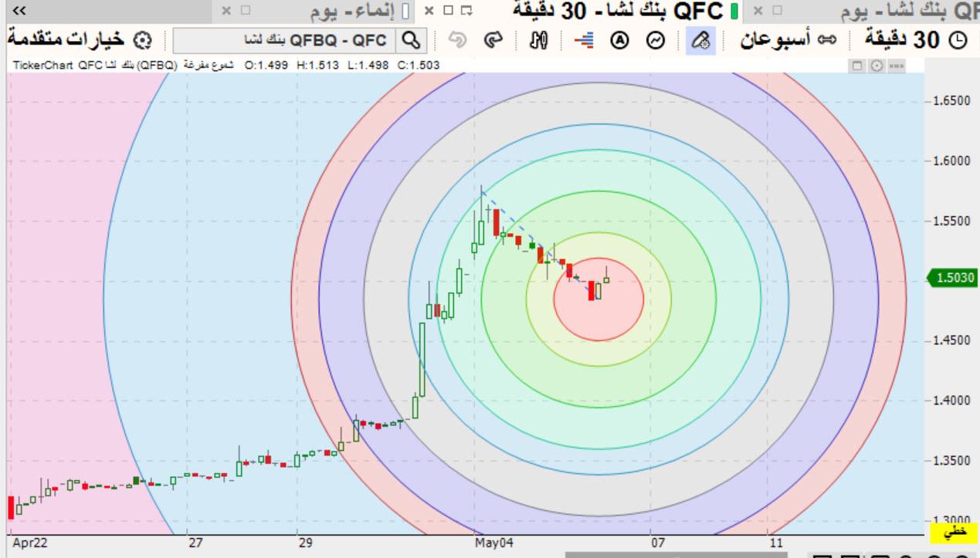Click square icon on QFC 30 دقيقة tab
The width and height of the screenshot is (980, 558).
[447, 10]
